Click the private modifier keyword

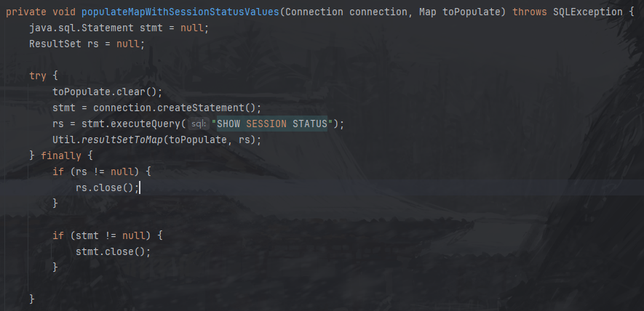pyautogui.click(x=26, y=12)
